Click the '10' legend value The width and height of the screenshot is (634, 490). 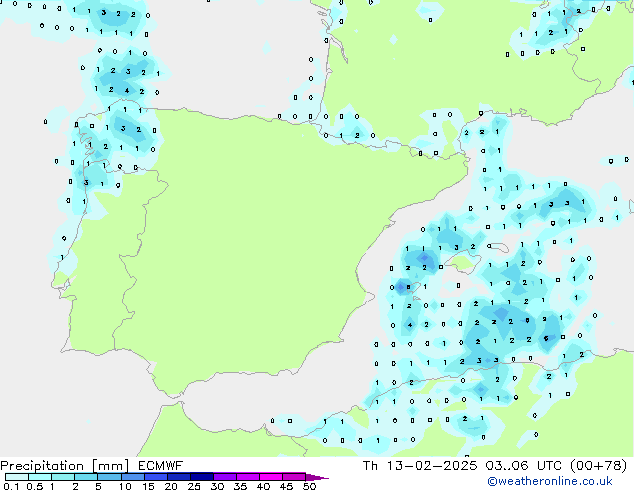[125, 486]
